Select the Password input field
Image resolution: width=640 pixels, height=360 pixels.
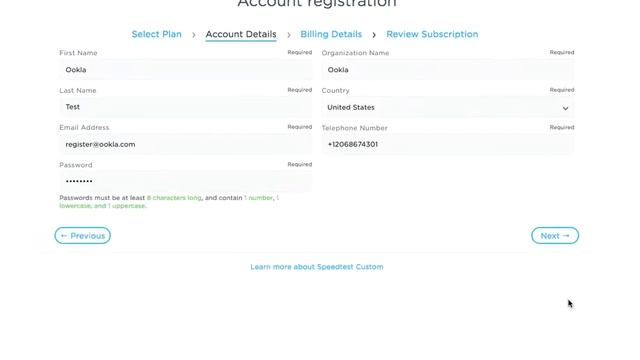tap(186, 181)
